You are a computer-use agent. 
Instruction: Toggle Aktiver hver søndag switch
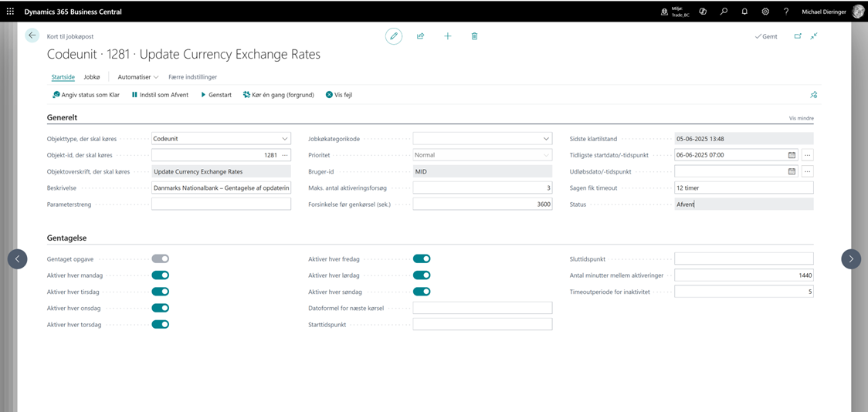pyautogui.click(x=422, y=292)
